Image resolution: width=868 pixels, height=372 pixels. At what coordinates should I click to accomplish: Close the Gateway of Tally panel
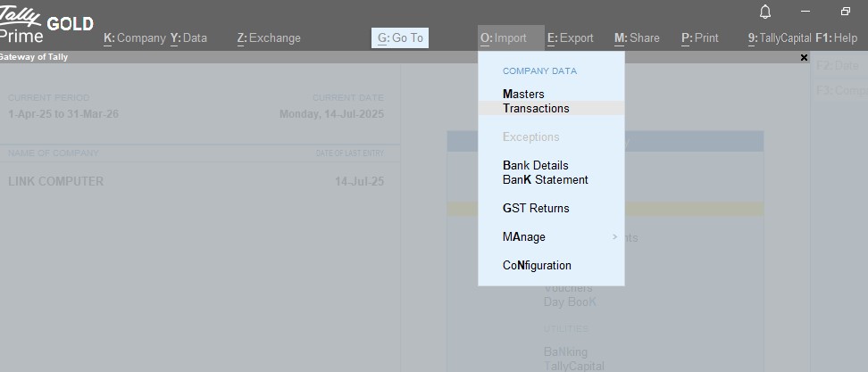pyautogui.click(x=804, y=57)
